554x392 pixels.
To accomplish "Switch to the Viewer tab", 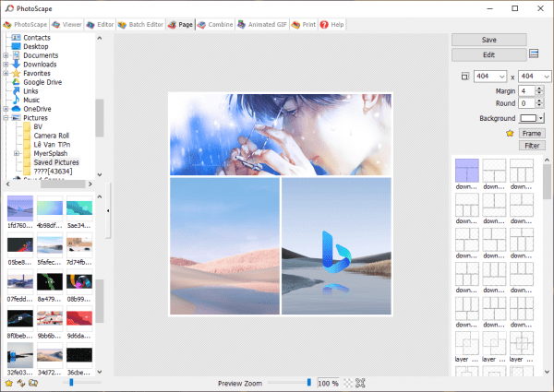I will pyautogui.click(x=66, y=24).
